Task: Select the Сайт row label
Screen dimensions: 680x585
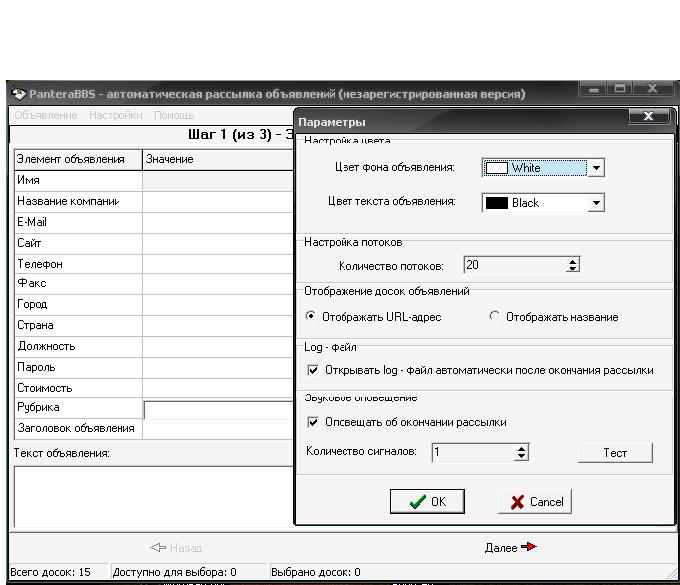Action: click(29, 243)
